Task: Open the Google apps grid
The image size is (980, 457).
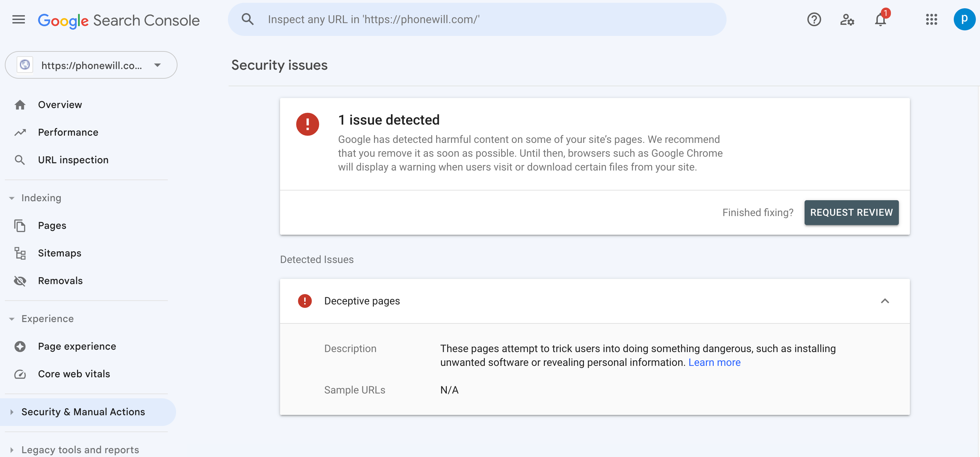Action: [x=931, y=19]
